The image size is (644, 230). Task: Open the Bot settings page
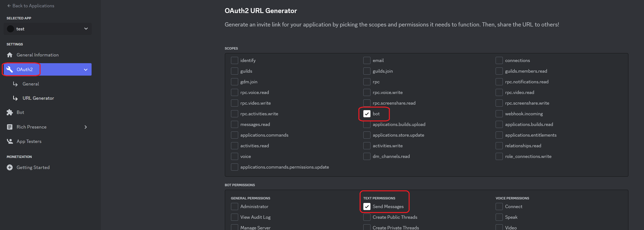tap(21, 113)
